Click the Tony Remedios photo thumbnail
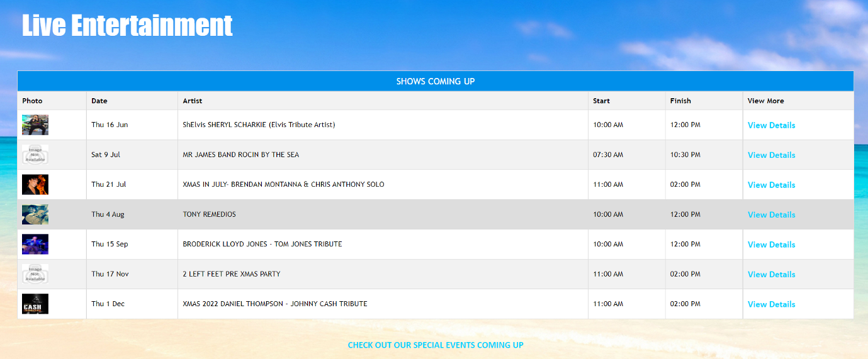 pos(35,214)
